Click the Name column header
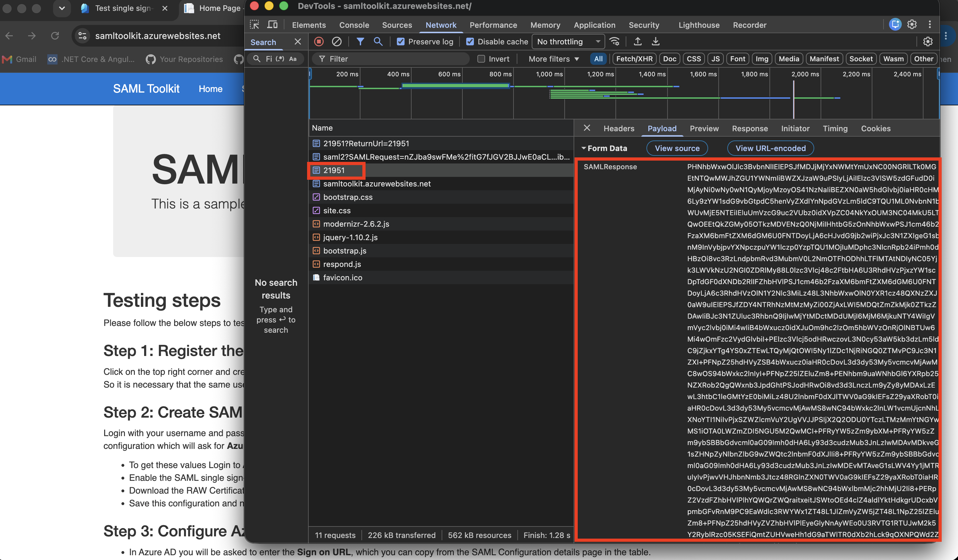This screenshot has width=958, height=560. pos(441,128)
